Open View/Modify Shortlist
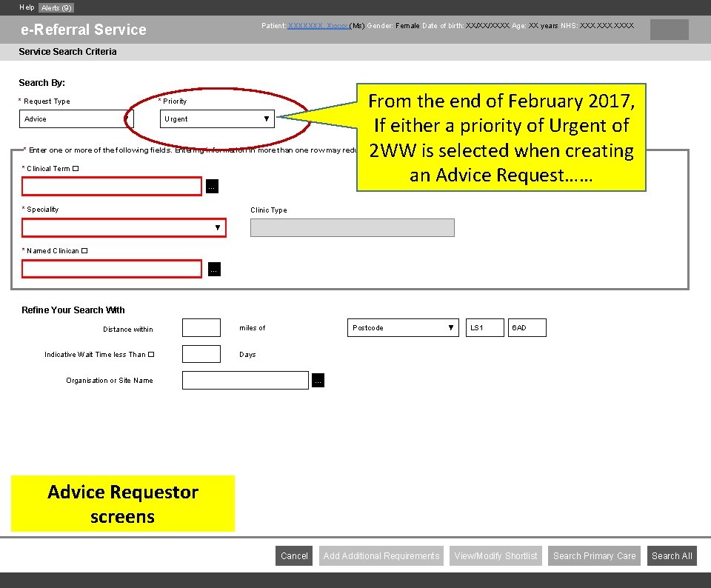The width and height of the screenshot is (711, 588). [495, 555]
